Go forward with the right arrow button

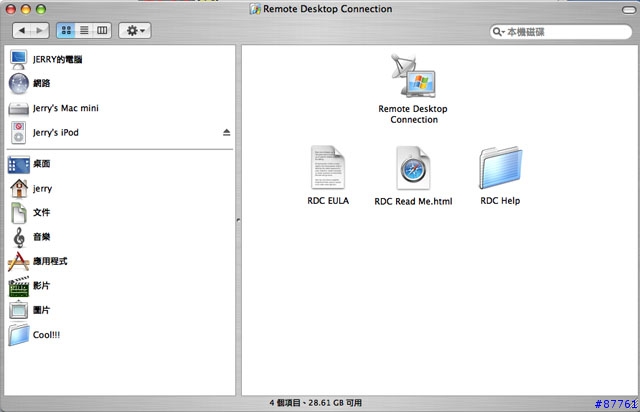(40, 30)
